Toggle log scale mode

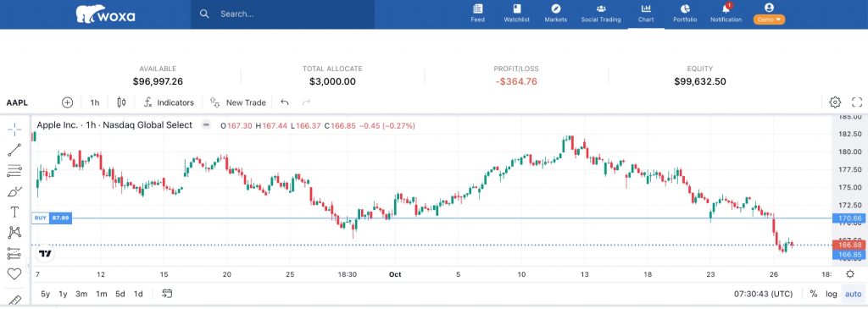pyautogui.click(x=832, y=294)
